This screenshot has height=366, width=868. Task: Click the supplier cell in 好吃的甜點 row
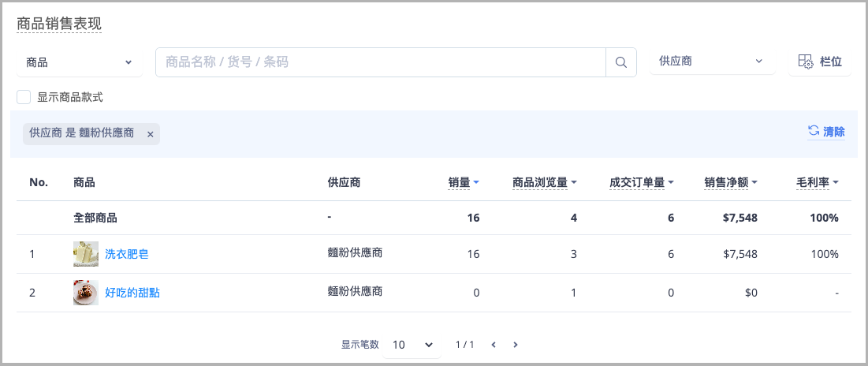[x=355, y=291]
